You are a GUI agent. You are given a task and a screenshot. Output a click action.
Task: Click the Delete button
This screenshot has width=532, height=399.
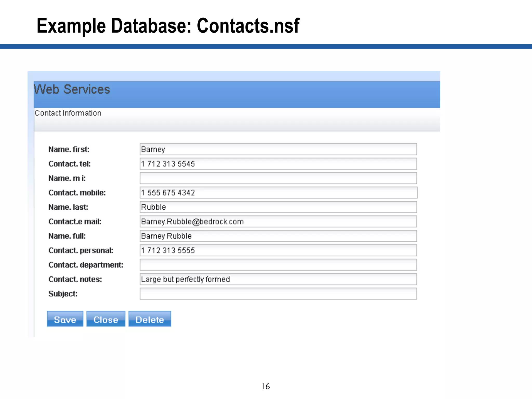pyautogui.click(x=150, y=319)
